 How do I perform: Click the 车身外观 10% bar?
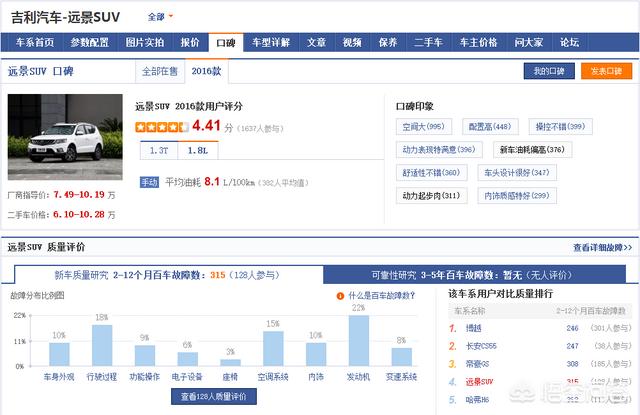coord(59,354)
